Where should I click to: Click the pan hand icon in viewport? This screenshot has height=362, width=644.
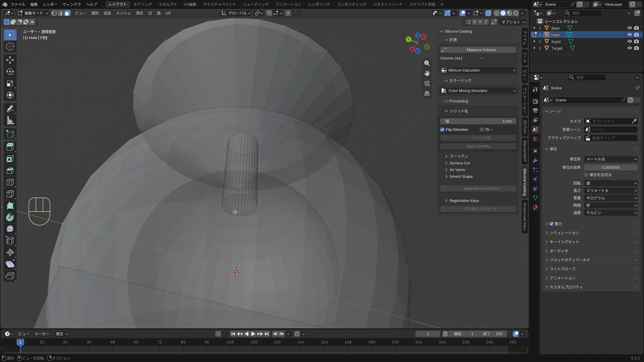[427, 73]
